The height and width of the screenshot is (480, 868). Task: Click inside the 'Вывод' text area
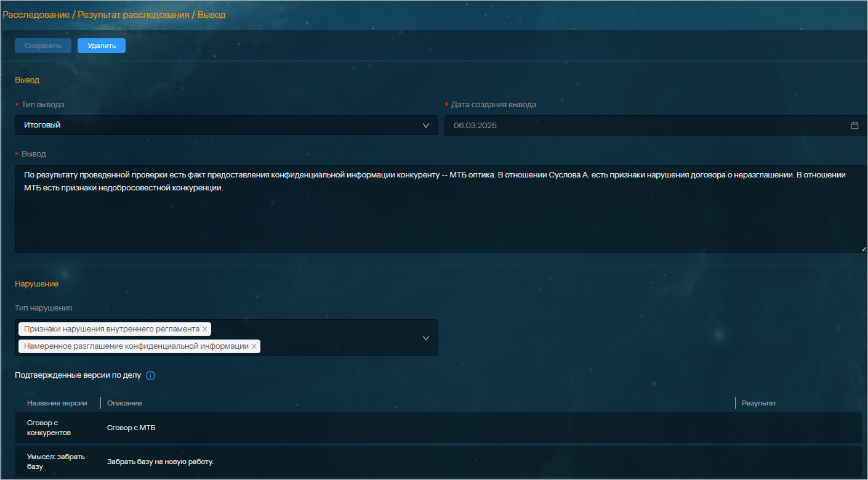[x=441, y=209]
